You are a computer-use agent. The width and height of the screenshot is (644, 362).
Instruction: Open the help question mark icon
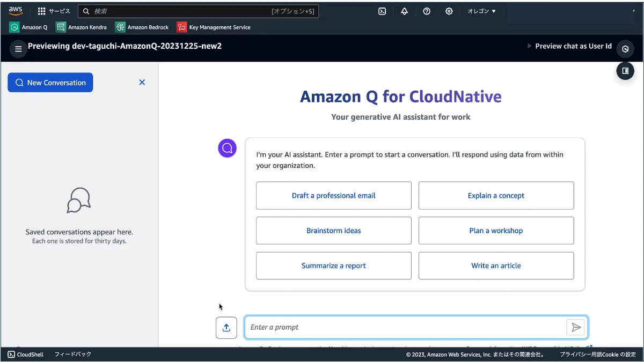pyautogui.click(x=427, y=11)
